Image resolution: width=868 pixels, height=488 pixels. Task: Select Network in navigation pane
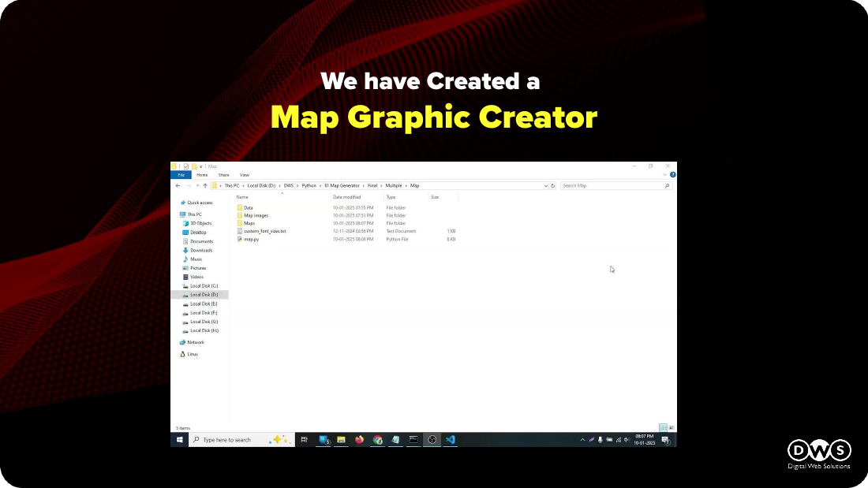pyautogui.click(x=192, y=342)
